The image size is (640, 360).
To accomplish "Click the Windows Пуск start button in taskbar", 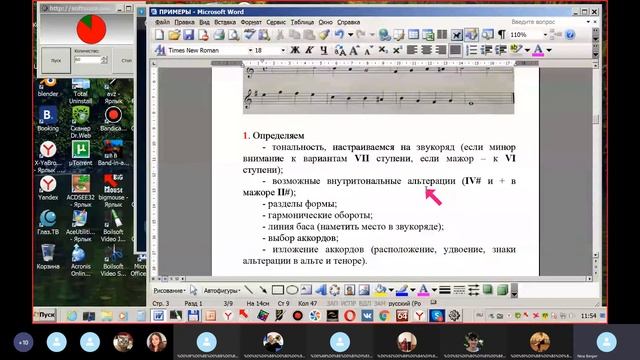I will click(44, 316).
